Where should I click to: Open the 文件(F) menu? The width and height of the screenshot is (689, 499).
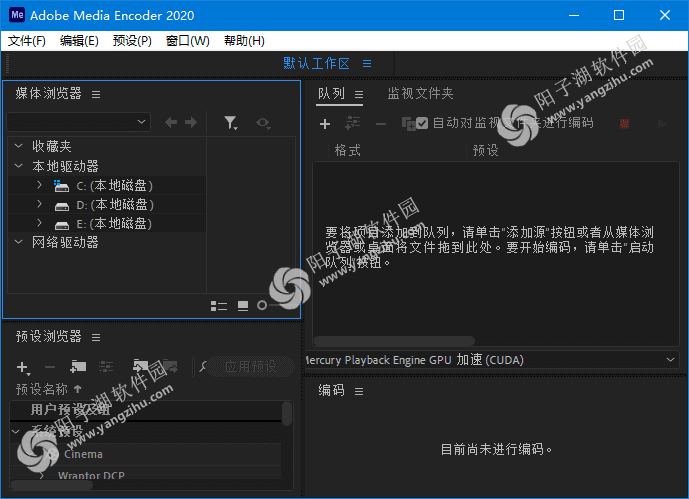[26, 41]
